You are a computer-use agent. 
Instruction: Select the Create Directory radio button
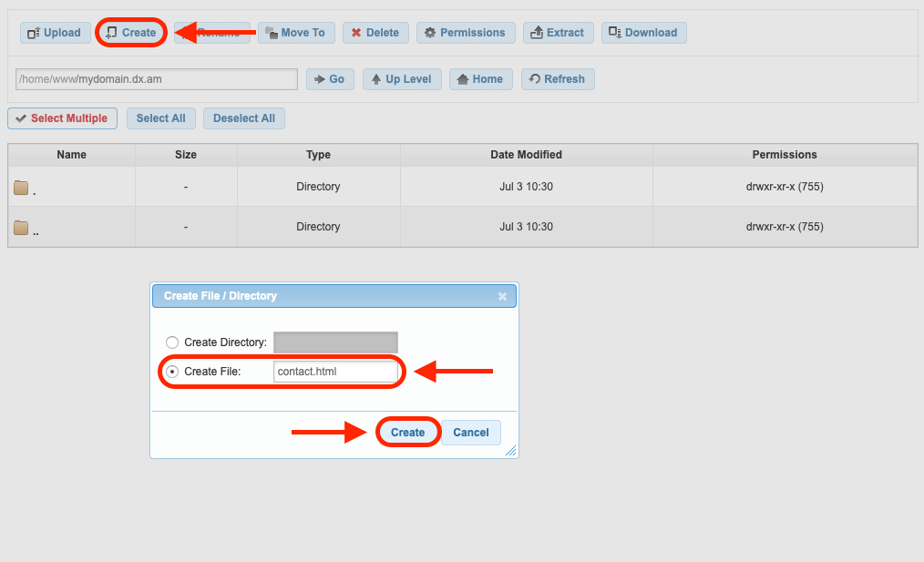[x=172, y=342]
